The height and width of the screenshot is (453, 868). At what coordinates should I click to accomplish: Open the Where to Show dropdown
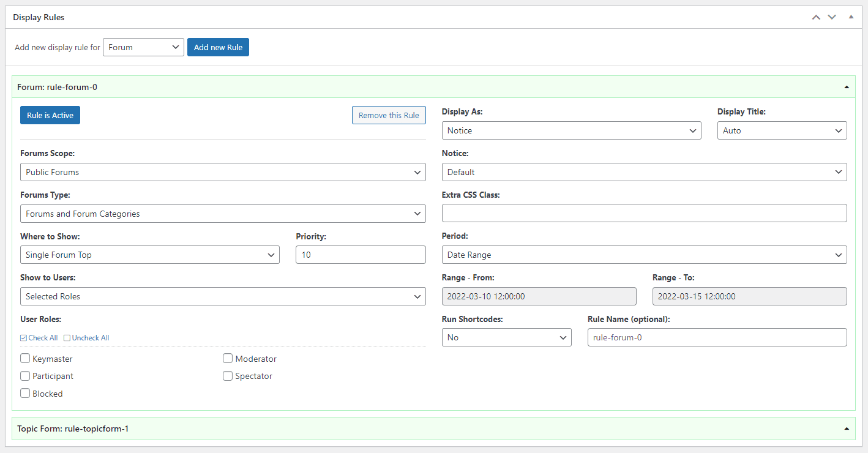coord(150,255)
